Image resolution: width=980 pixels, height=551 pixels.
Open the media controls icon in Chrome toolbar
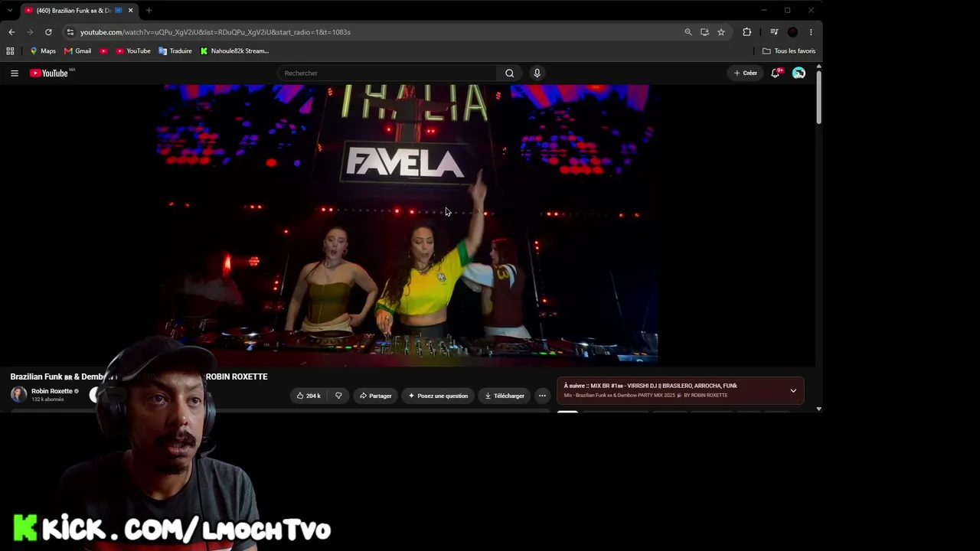(x=774, y=32)
